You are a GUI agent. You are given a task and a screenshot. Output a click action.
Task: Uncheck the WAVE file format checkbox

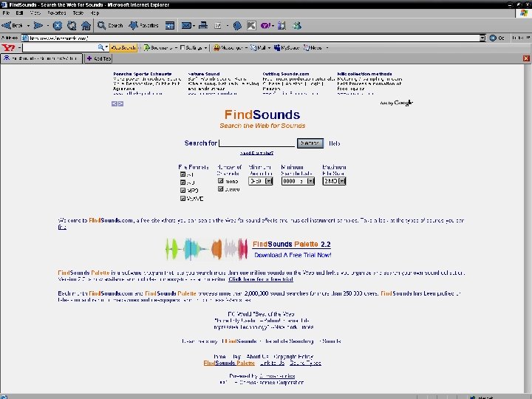[x=183, y=199]
